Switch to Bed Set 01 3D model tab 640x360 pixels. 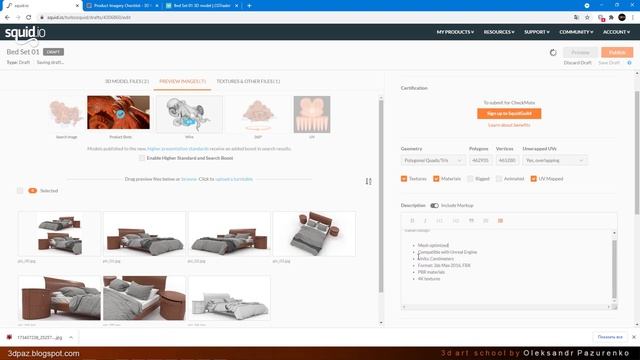pyautogui.click(x=202, y=6)
